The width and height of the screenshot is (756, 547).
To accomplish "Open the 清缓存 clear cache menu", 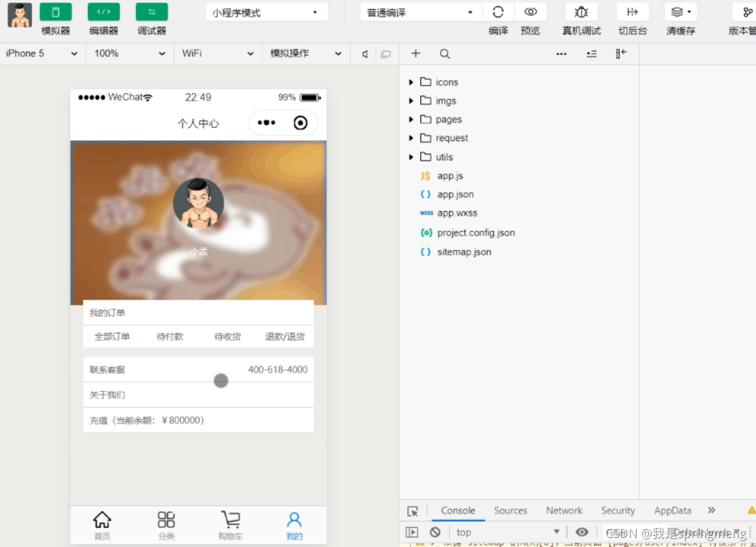I will click(x=681, y=12).
